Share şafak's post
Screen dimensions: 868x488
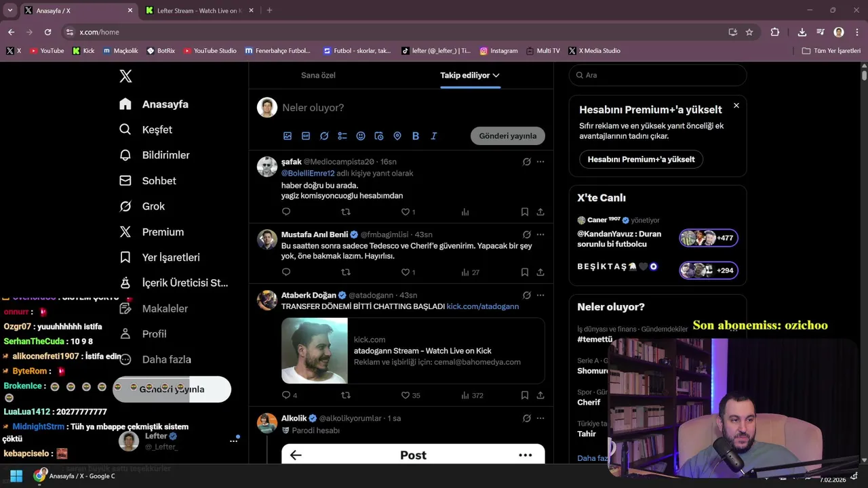click(540, 211)
